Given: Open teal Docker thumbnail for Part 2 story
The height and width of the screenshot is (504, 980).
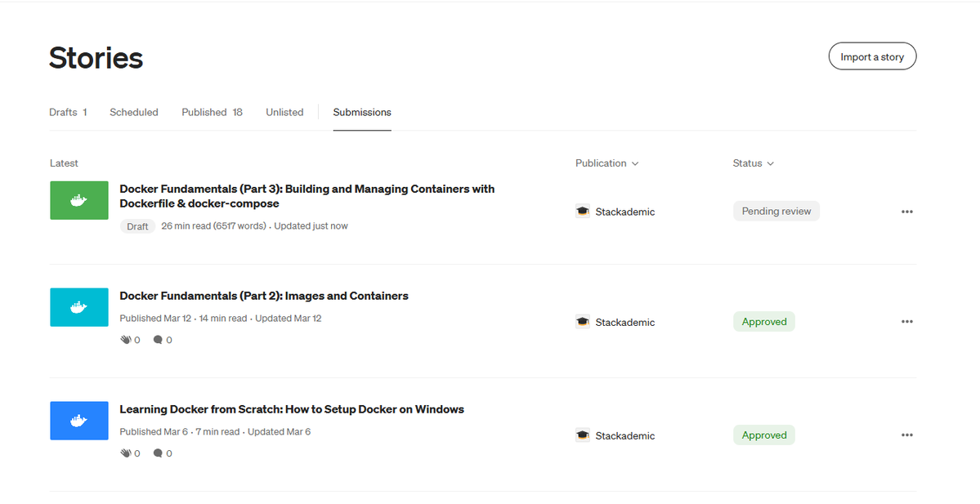Looking at the screenshot, I should [x=79, y=307].
